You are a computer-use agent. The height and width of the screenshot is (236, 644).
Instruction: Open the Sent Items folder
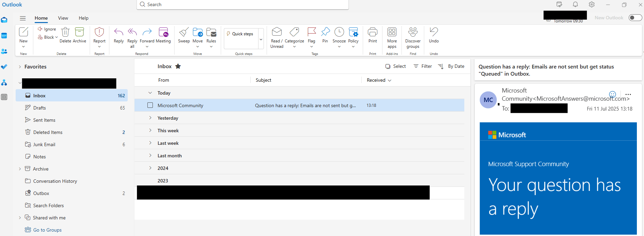pyautogui.click(x=72, y=120)
